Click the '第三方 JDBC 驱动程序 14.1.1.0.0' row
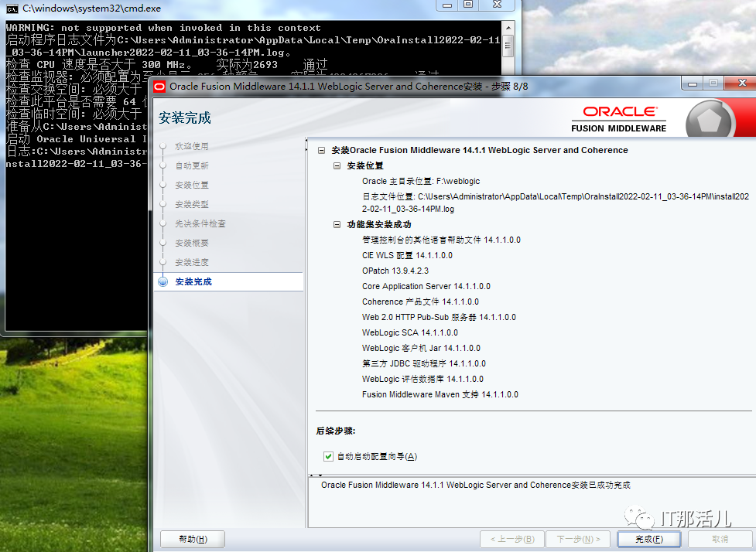 tap(424, 363)
